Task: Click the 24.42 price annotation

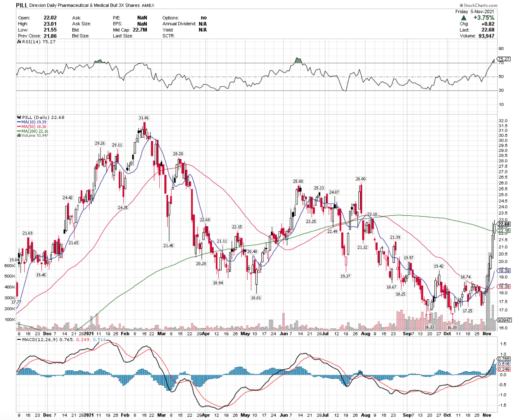Action: point(68,197)
